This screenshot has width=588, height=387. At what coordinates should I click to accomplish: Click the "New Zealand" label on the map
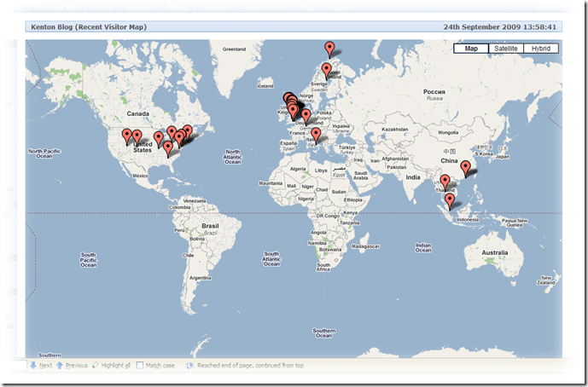pos(546,280)
